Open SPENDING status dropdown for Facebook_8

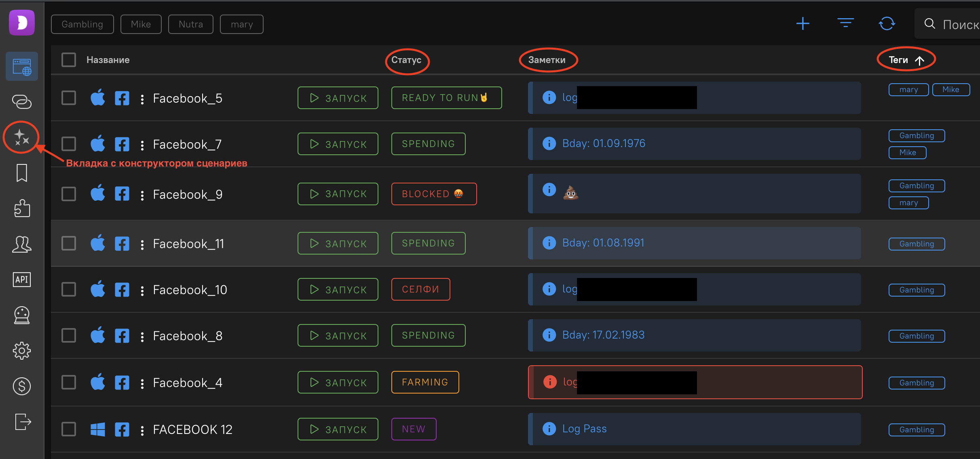point(428,335)
